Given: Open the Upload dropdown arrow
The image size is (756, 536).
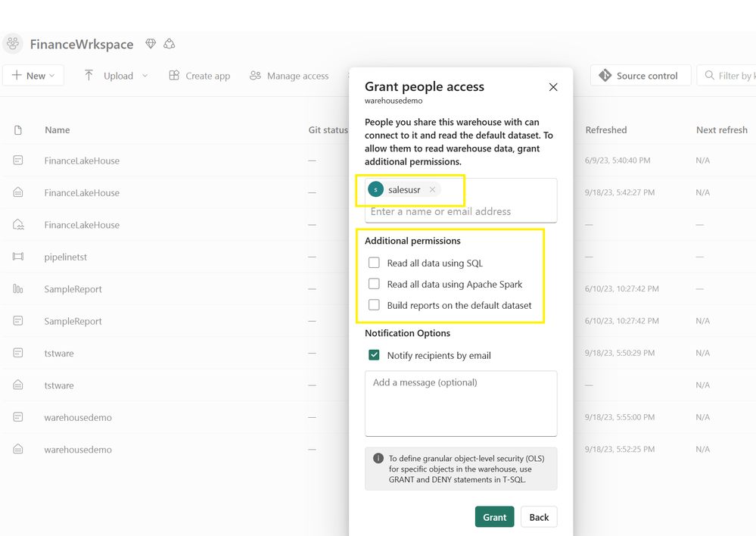Looking at the screenshot, I should tap(145, 76).
